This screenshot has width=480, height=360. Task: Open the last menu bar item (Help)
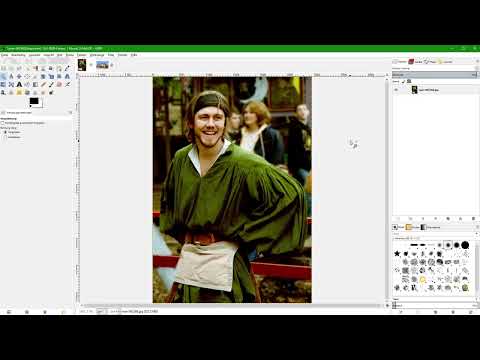click(134, 55)
